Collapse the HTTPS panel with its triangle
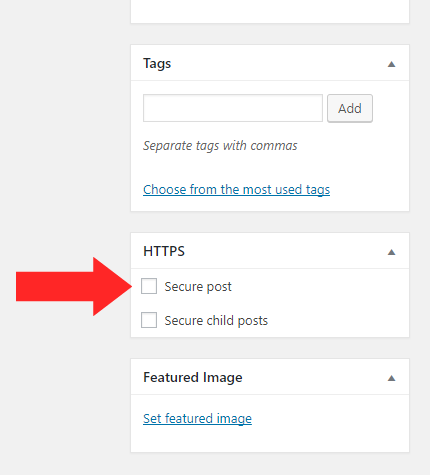This screenshot has height=475, width=430. pyautogui.click(x=392, y=252)
